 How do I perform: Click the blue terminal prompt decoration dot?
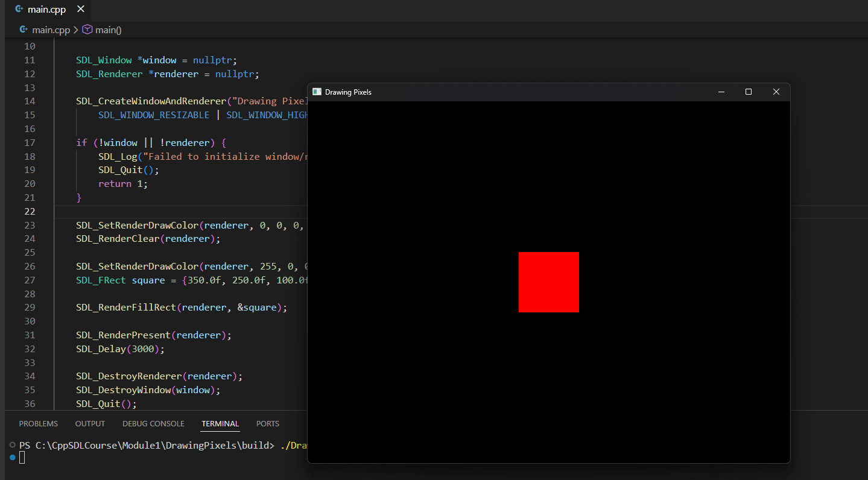[13, 458]
